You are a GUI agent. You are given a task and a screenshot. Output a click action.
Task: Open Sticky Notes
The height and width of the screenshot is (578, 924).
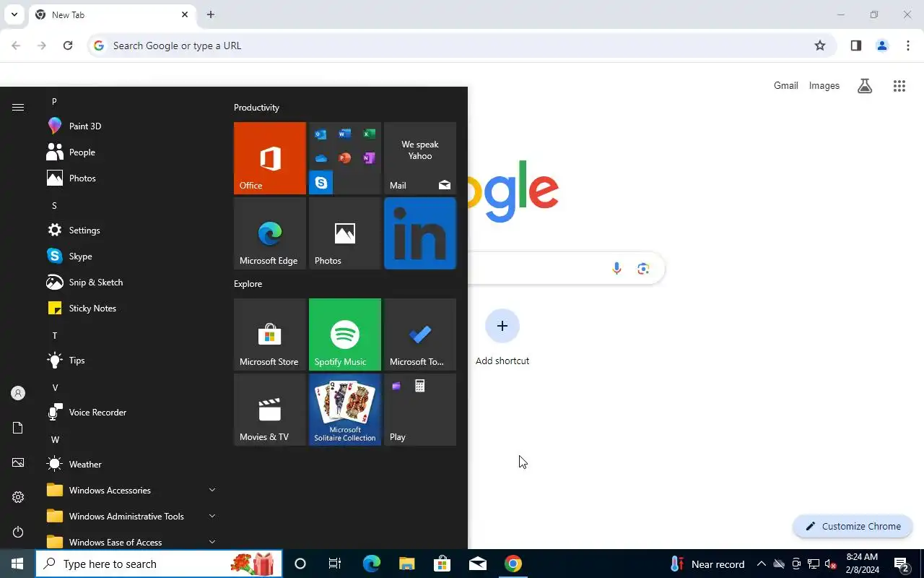[130, 309]
